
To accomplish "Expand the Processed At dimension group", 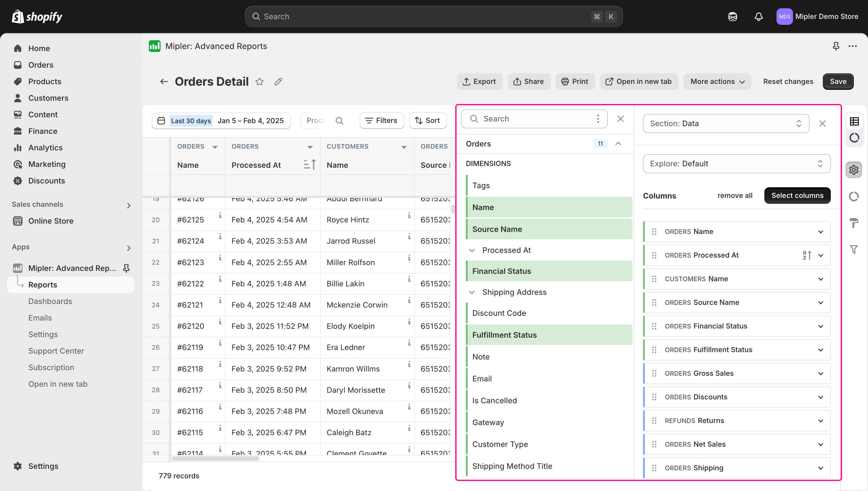I will tap(472, 250).
